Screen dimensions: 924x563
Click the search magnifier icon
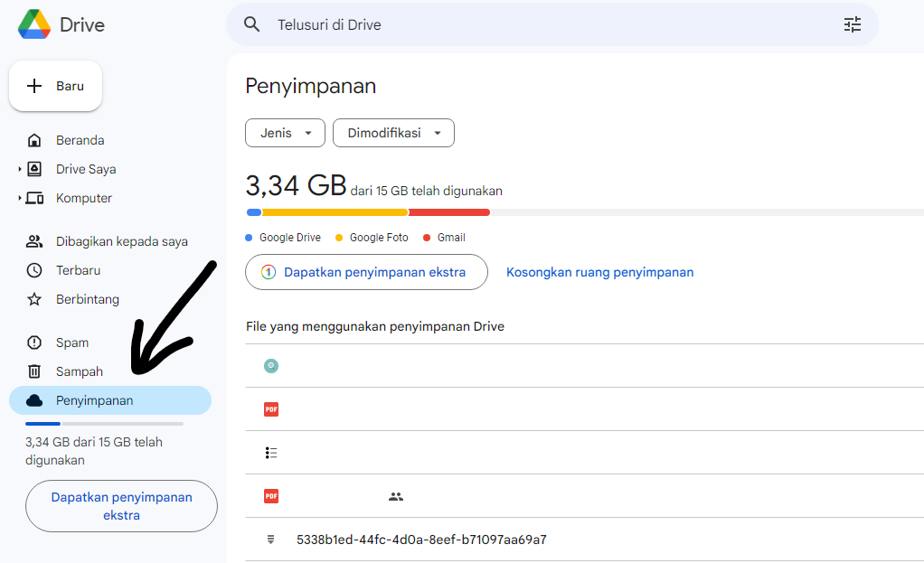tap(252, 24)
